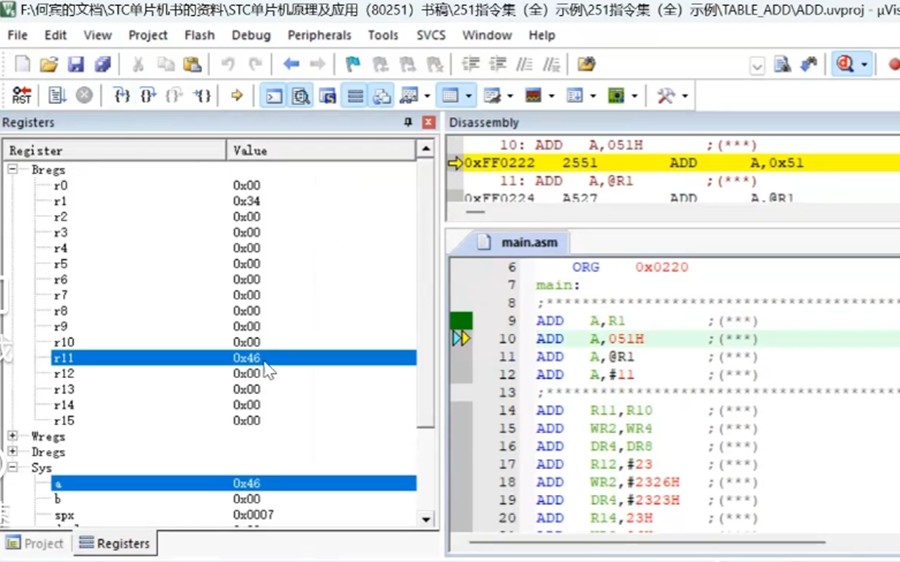
Task: Open the Peripherals menu
Action: pyautogui.click(x=319, y=35)
